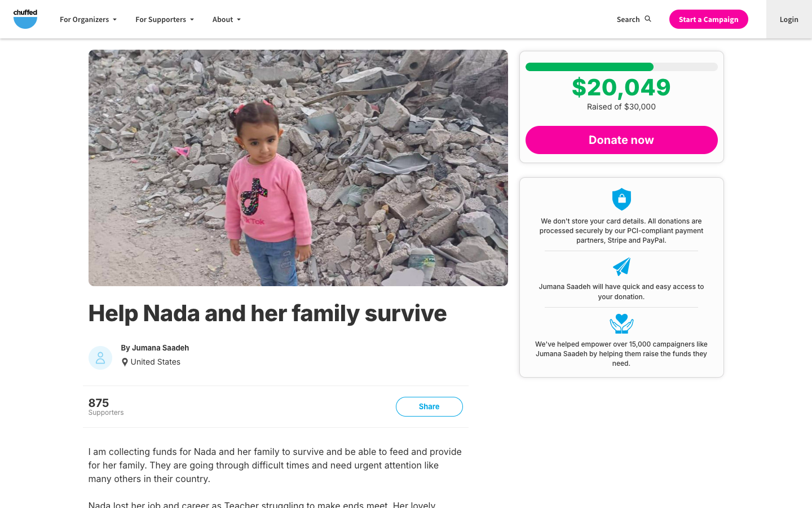
Task: Click the green fundraising progress bar
Action: click(x=589, y=67)
